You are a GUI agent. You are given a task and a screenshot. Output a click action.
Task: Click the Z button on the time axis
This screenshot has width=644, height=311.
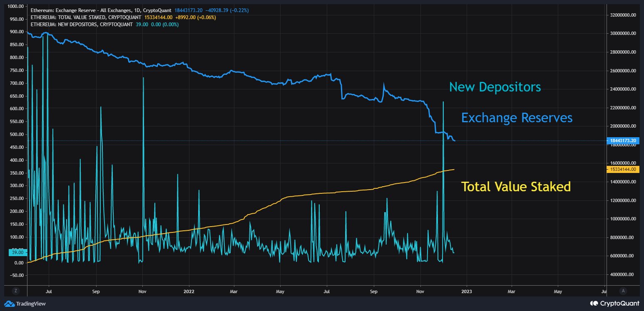click(16, 291)
